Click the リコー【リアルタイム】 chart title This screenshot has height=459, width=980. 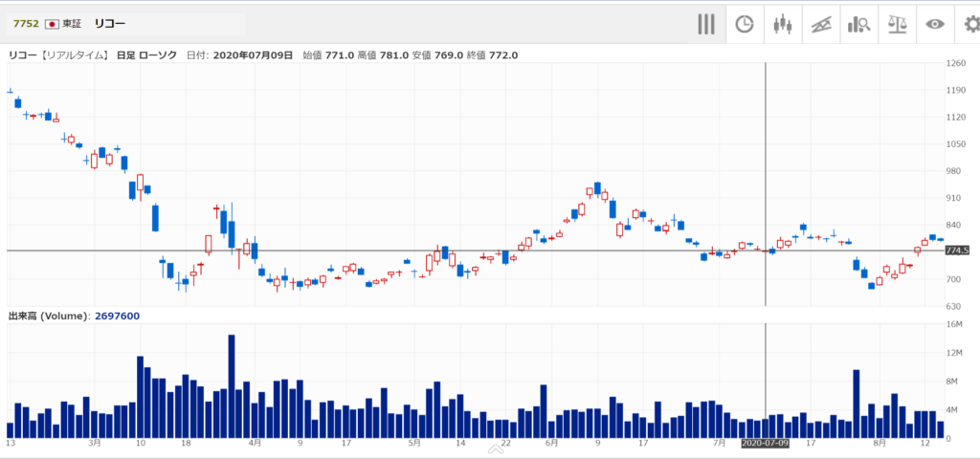(x=57, y=55)
